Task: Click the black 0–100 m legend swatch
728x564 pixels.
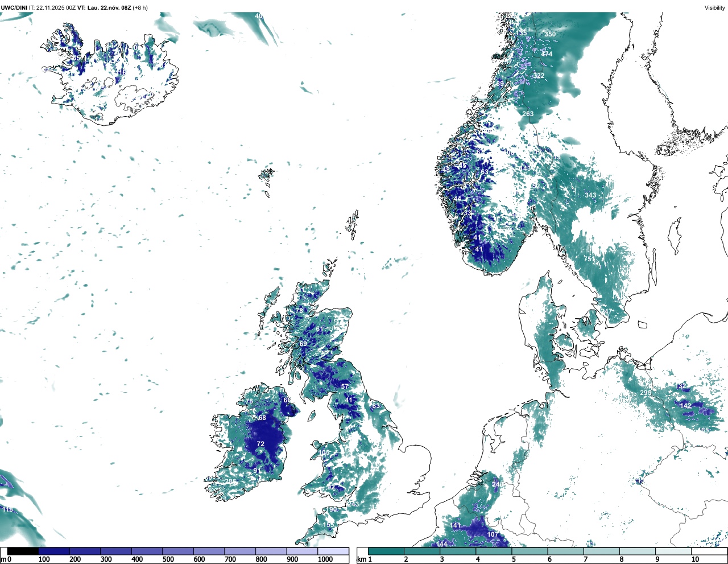Action: [23, 551]
